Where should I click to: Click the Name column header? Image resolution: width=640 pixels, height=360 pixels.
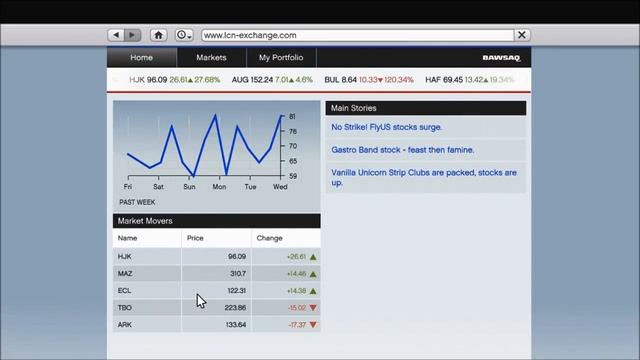pyautogui.click(x=147, y=238)
